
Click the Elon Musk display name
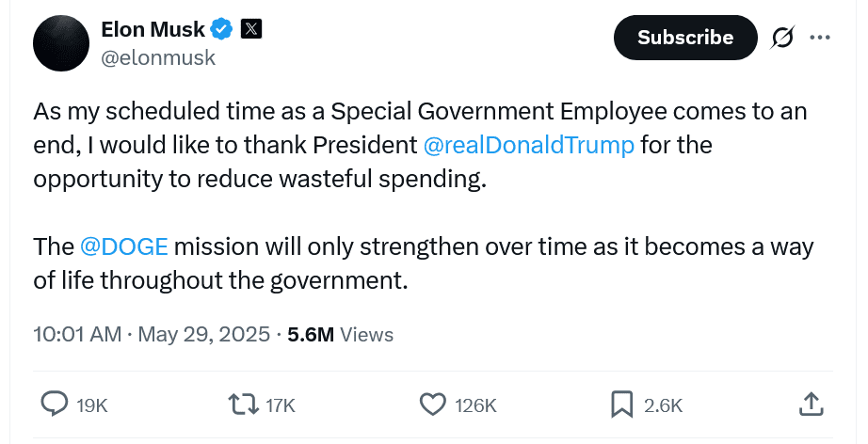(x=153, y=29)
